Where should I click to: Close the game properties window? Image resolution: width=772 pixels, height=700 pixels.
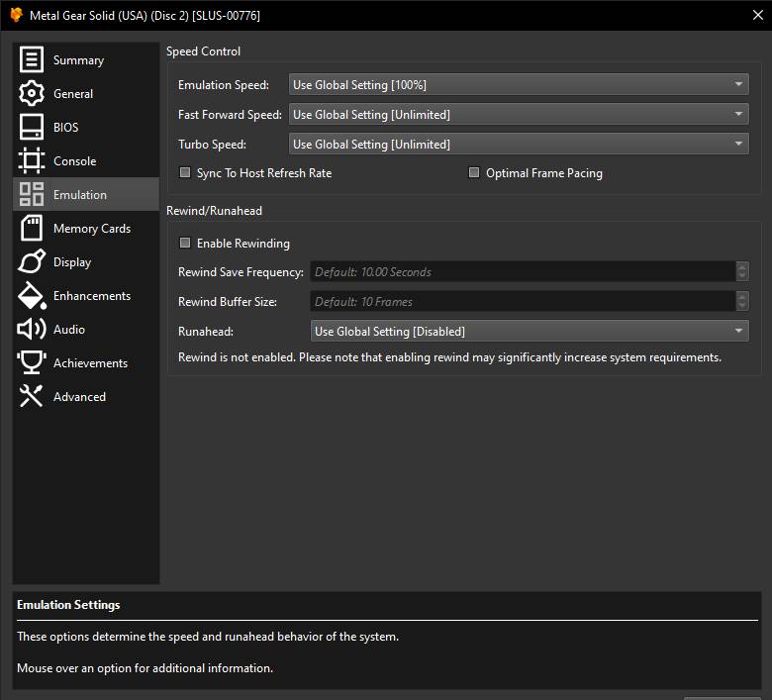(x=758, y=15)
